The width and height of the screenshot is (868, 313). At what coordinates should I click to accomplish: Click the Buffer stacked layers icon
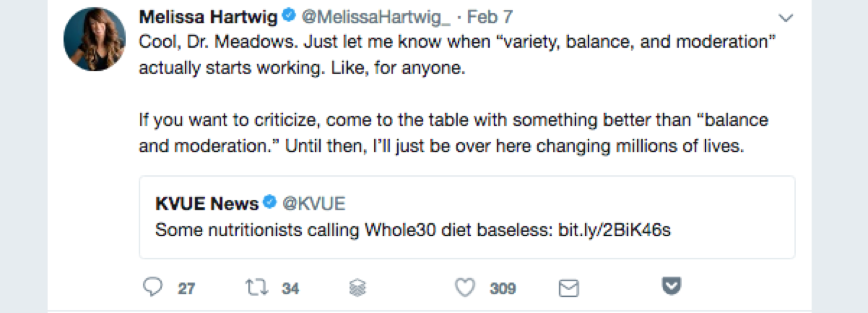tap(357, 288)
